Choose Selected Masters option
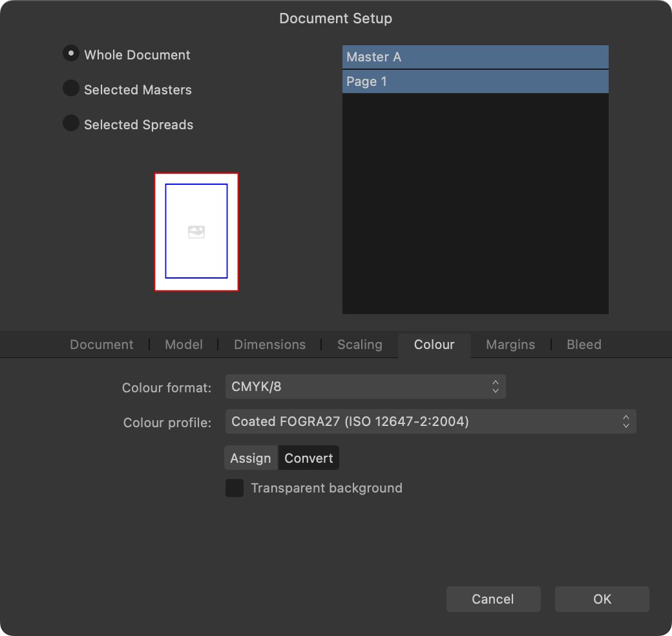Image resolution: width=672 pixels, height=636 pixels. click(70, 89)
